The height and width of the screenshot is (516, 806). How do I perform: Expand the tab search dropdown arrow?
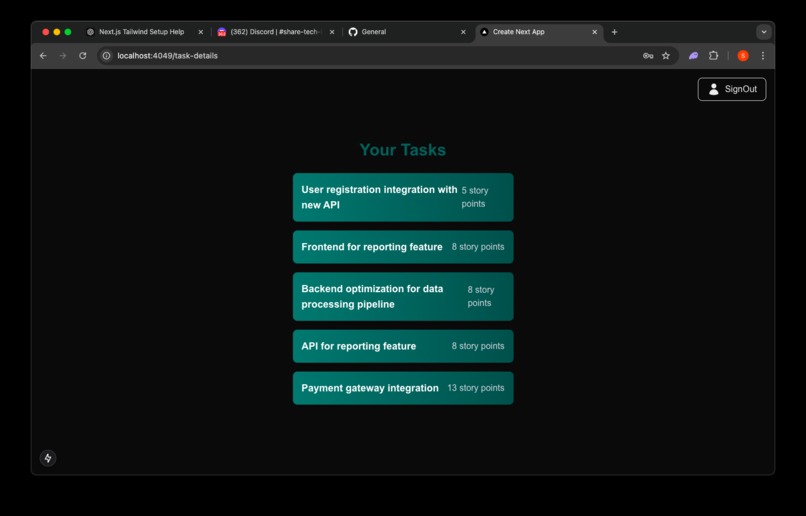click(764, 32)
